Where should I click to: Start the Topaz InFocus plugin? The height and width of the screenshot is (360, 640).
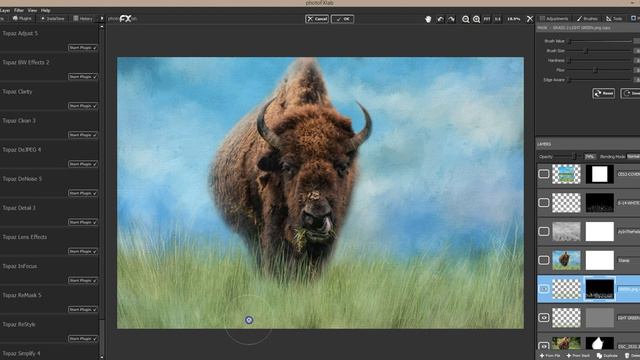(x=83, y=280)
